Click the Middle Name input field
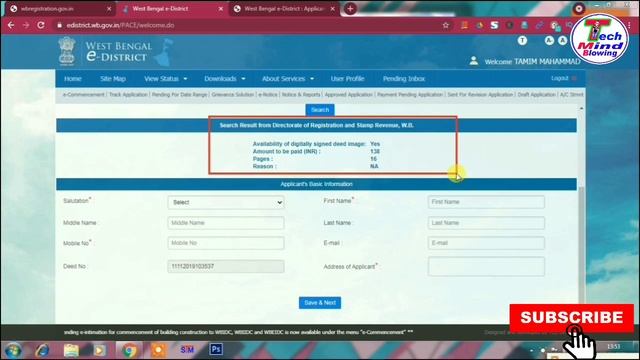This screenshot has height=360, width=640. (226, 223)
